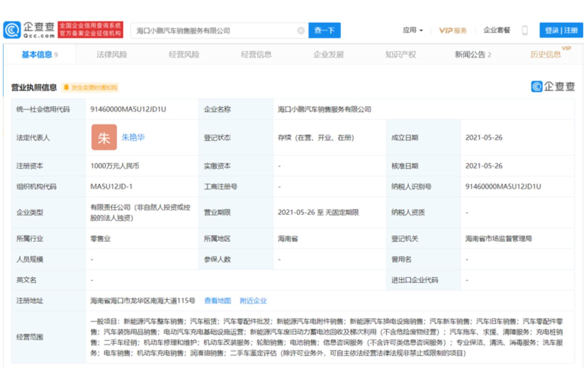Switch to the 经营风险 tab
This screenshot has width=588, height=381.
[x=184, y=55]
